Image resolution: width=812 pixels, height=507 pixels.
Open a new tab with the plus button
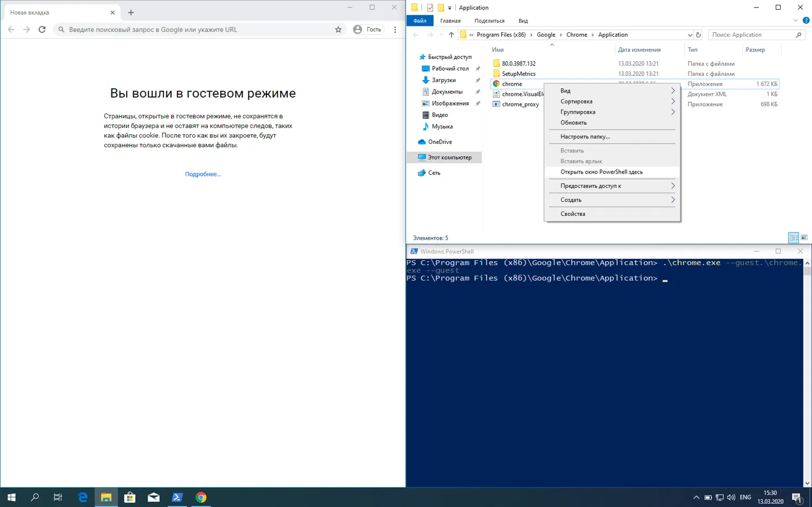131,12
